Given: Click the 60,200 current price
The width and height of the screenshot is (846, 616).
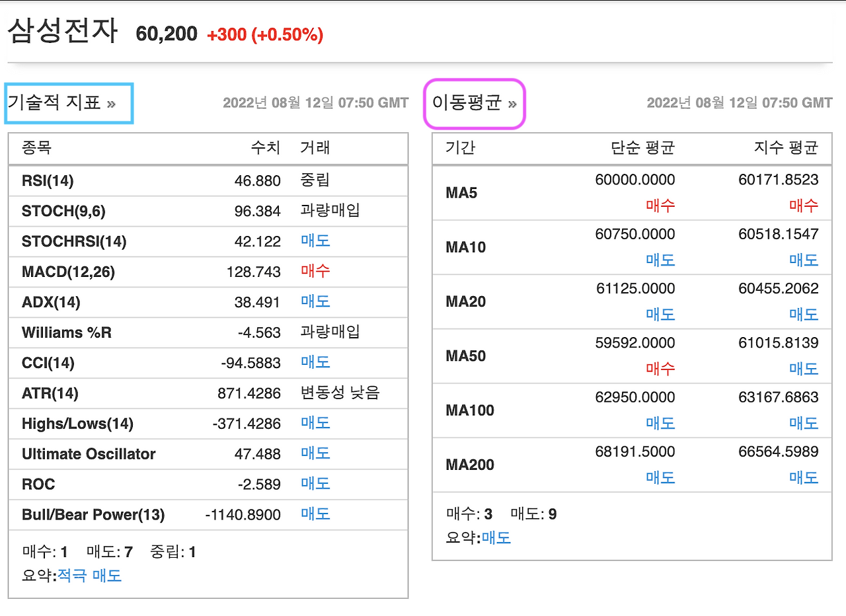Looking at the screenshot, I should [167, 34].
